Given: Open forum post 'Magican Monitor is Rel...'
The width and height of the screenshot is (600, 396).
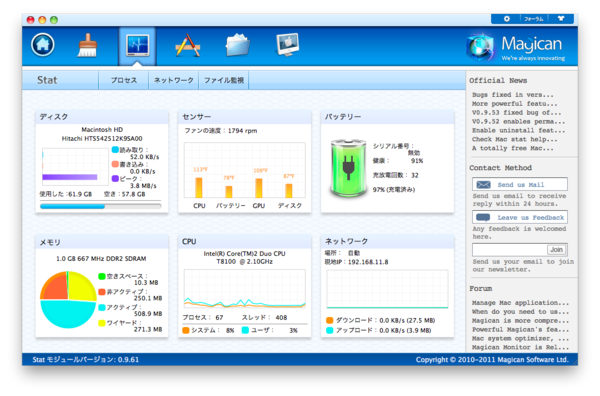Looking at the screenshot, I should pyautogui.click(x=520, y=347).
